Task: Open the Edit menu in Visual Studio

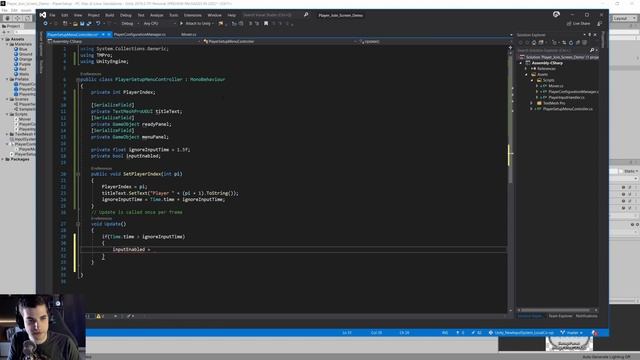Action: point(64,15)
